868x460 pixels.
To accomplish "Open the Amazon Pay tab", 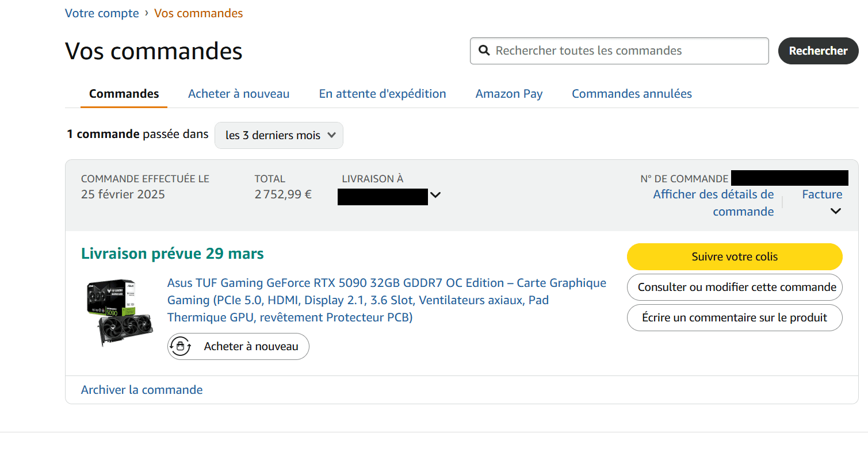I will 509,94.
